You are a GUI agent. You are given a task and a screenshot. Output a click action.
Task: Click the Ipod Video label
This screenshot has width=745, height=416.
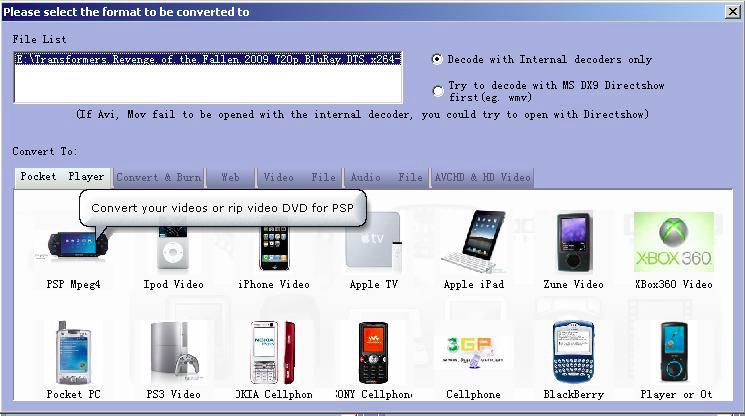coord(173,284)
